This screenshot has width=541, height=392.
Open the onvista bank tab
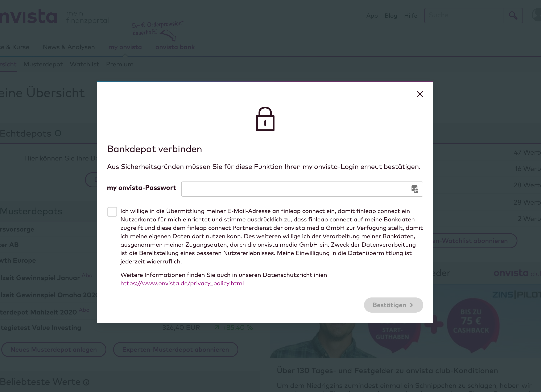[x=175, y=47]
